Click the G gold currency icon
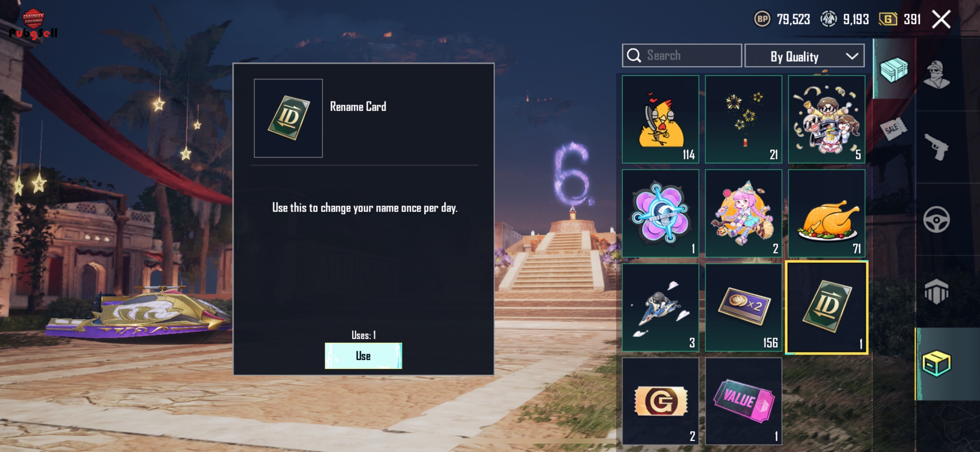 [x=888, y=19]
